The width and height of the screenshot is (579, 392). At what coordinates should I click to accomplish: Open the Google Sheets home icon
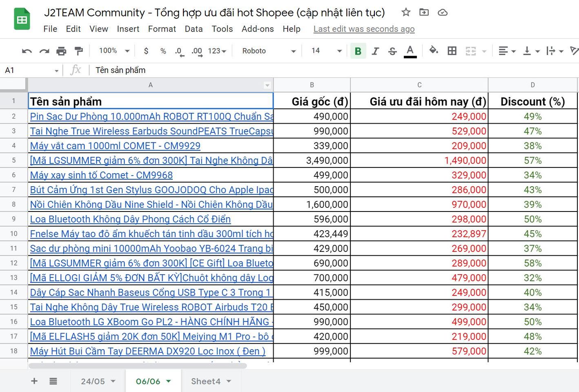[x=22, y=19]
